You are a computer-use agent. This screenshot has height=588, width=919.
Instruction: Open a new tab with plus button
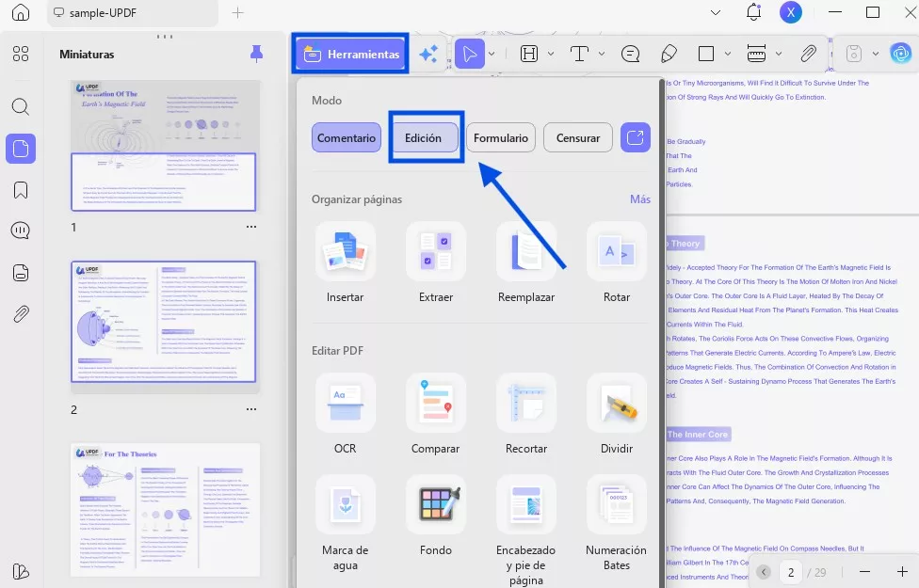[237, 12]
